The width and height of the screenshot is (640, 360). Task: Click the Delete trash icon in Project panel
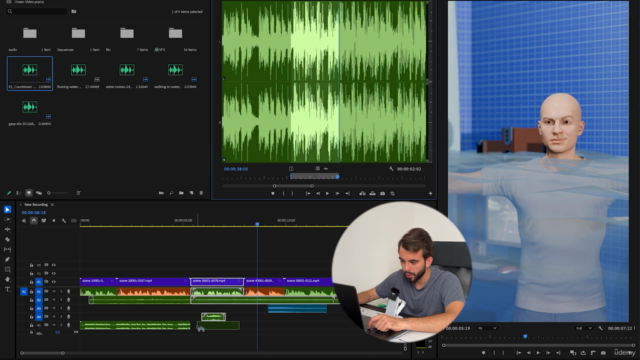(x=201, y=193)
